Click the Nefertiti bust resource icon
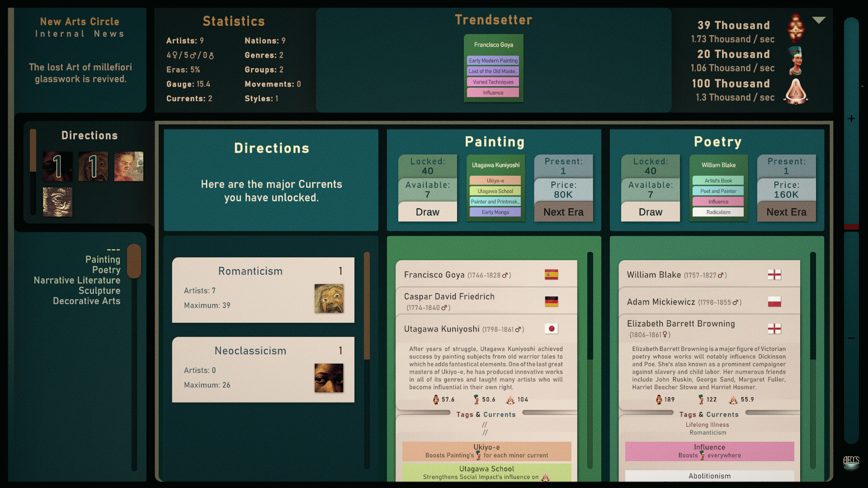 pyautogui.click(x=796, y=61)
